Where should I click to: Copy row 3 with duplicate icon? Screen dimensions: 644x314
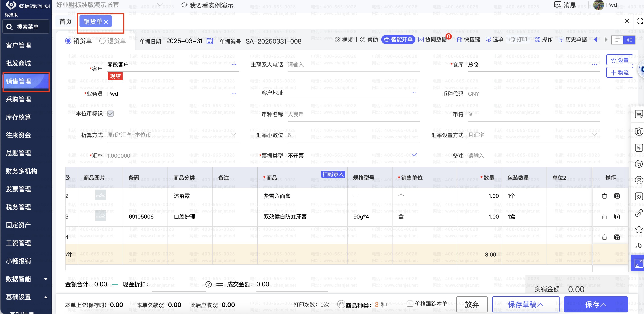[x=617, y=217]
